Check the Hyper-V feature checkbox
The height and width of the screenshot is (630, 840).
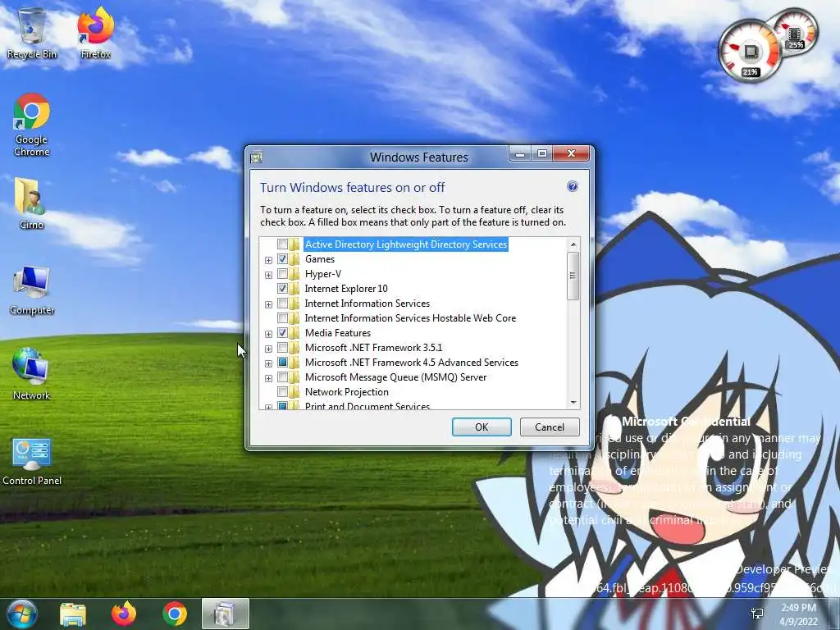(x=282, y=274)
